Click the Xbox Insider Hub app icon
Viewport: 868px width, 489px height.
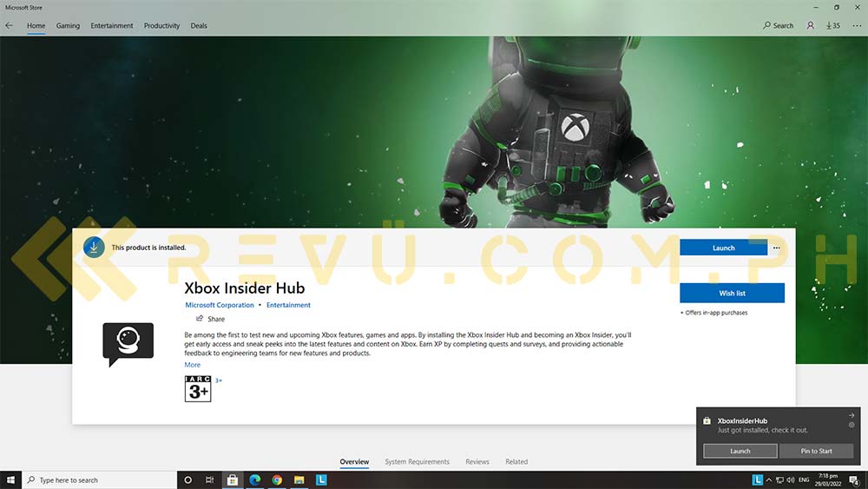click(128, 345)
